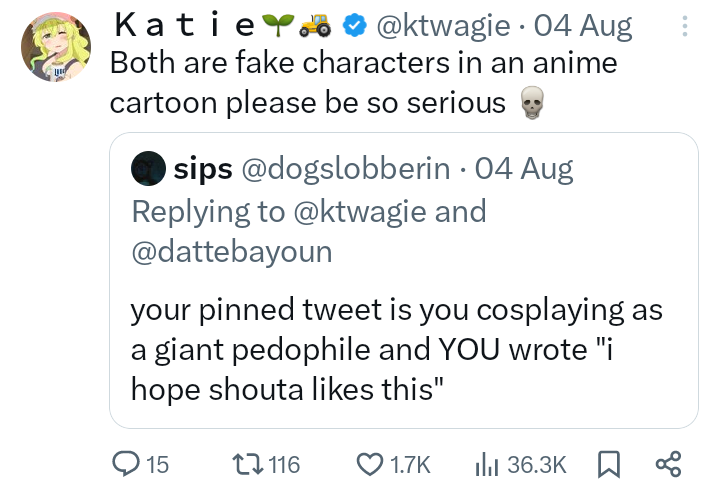
Task: Open the @dattebayoun mention link
Action: click(232, 252)
